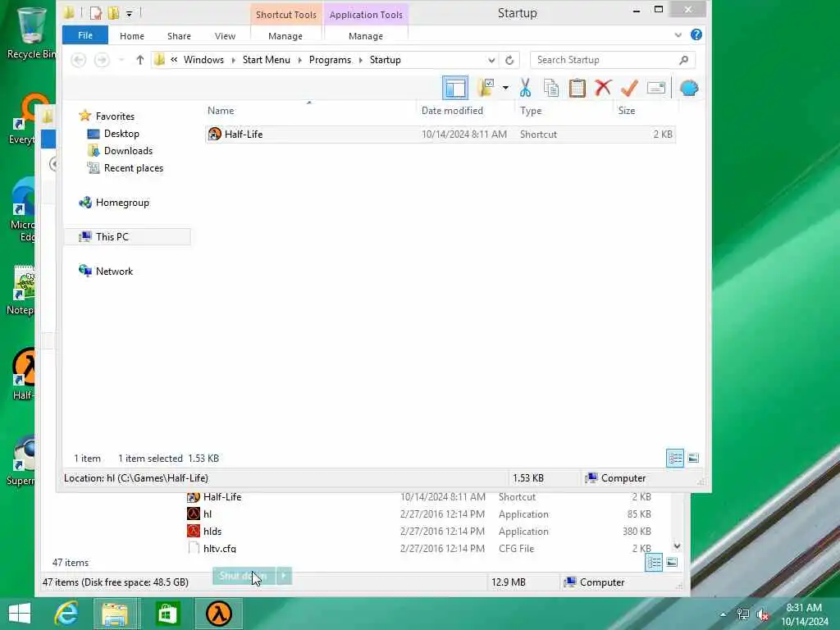Open Favorites in navigation pane
840x630 pixels.
point(115,116)
